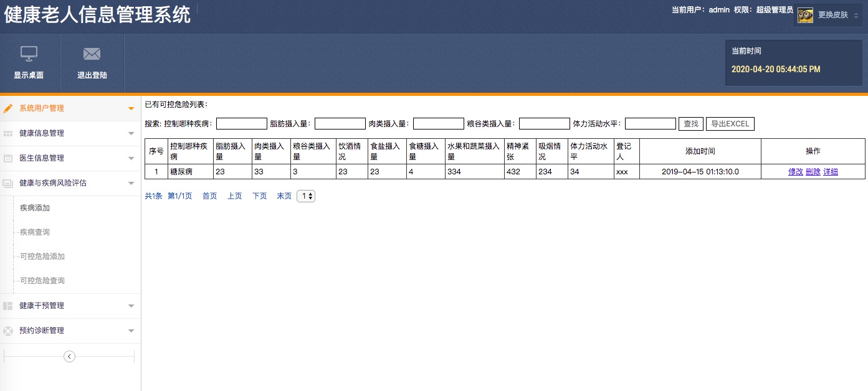Focus the 肉类摄入量 search field
868x391 pixels.
click(x=439, y=124)
